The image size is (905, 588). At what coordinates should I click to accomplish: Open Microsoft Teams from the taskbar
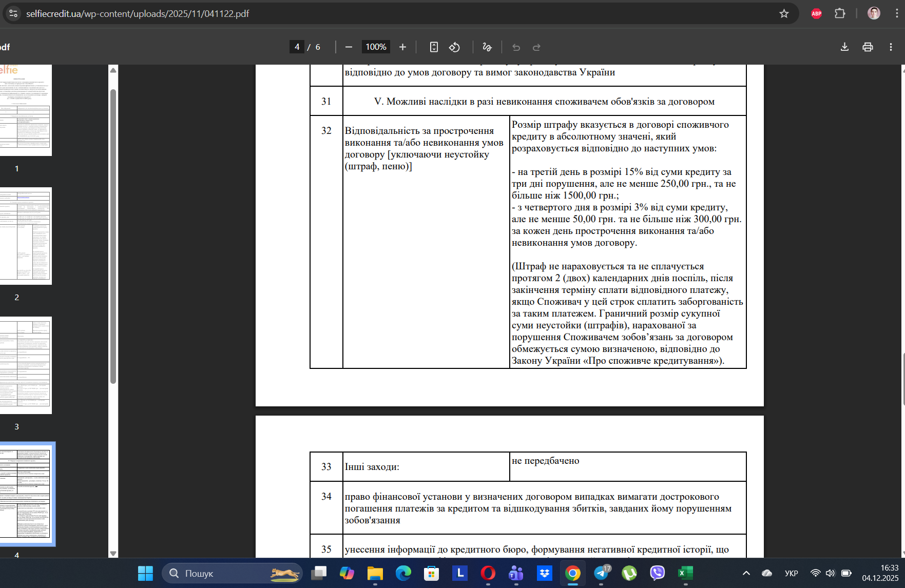pos(516,573)
